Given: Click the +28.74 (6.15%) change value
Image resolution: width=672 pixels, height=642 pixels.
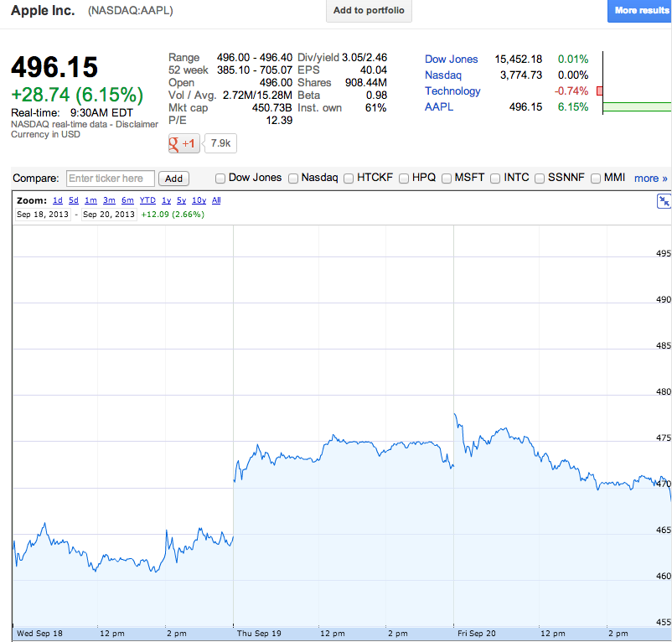Looking at the screenshot, I should tap(77, 95).
